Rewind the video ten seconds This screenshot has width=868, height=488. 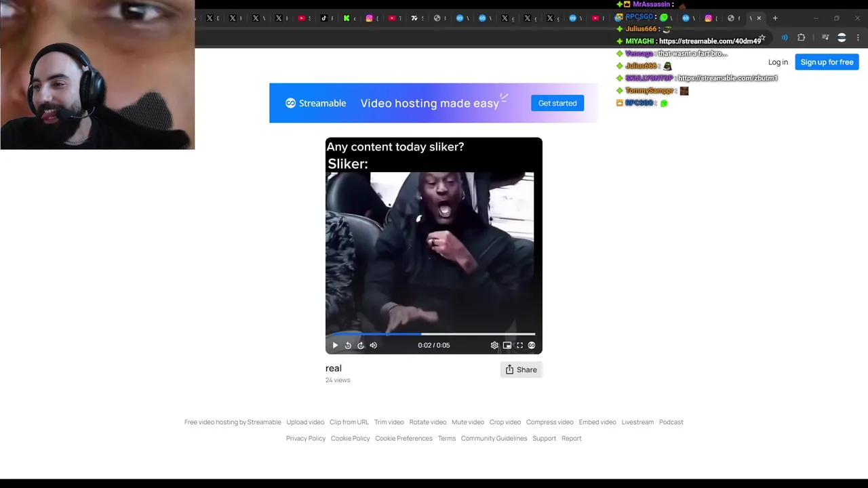(x=348, y=345)
